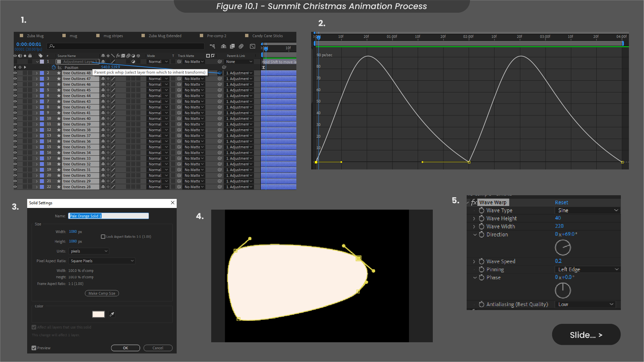Click OK in Solid Settings dialog
This screenshot has height=362, width=644.
125,348
